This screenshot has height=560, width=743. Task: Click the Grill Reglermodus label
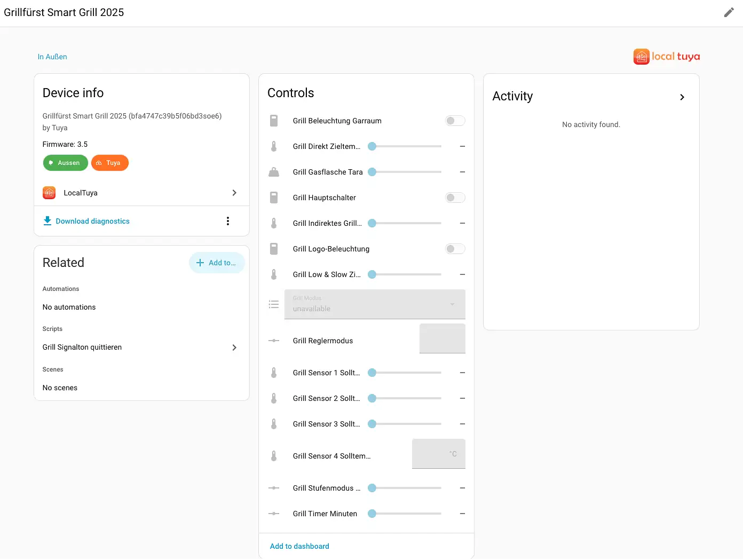[x=323, y=341]
